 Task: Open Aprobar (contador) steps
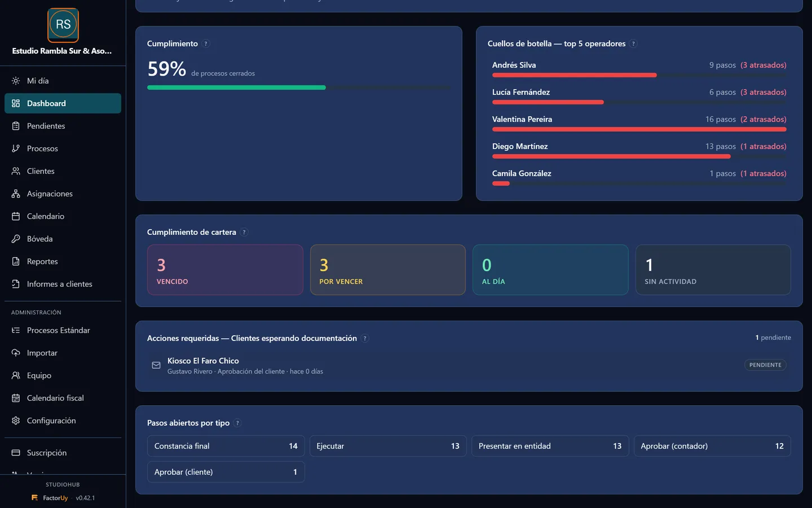click(712, 446)
